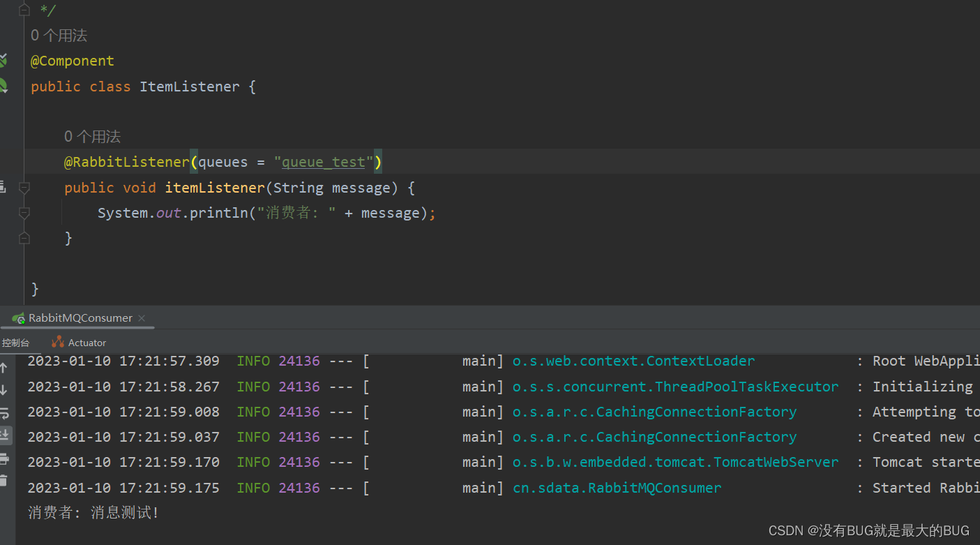Collapse the comment block fold marker at top
Image resolution: width=980 pixels, height=545 pixels.
(x=24, y=10)
